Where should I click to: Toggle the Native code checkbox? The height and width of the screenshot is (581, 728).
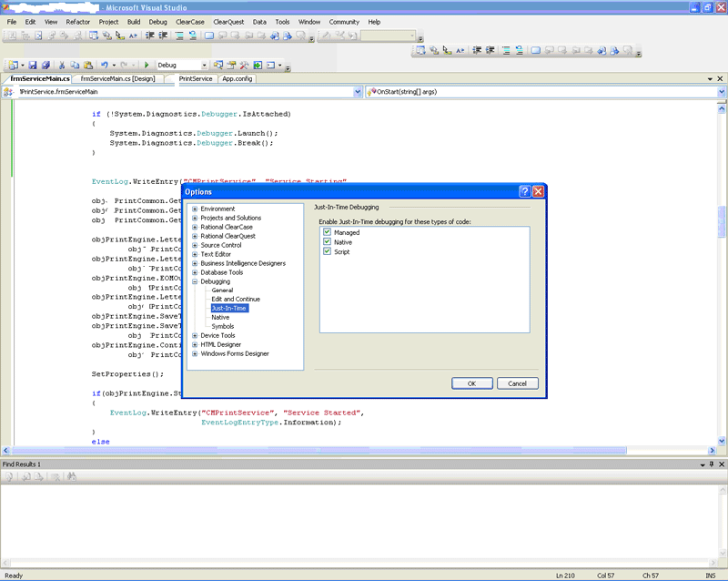327,242
